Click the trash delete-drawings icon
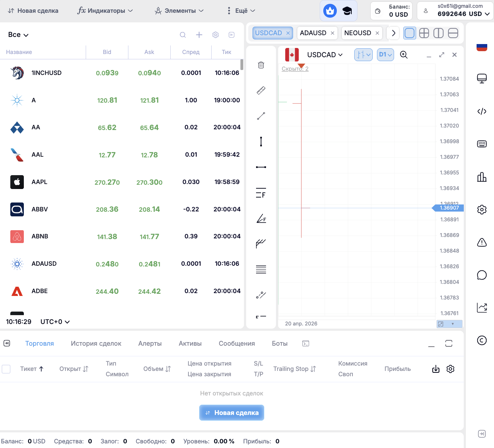The image size is (494, 448). click(261, 65)
